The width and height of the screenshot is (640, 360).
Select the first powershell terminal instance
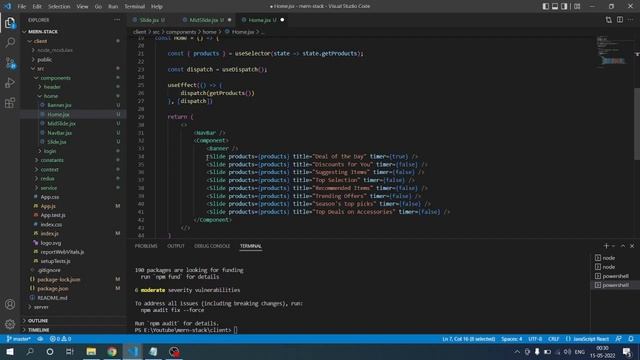coord(614,276)
